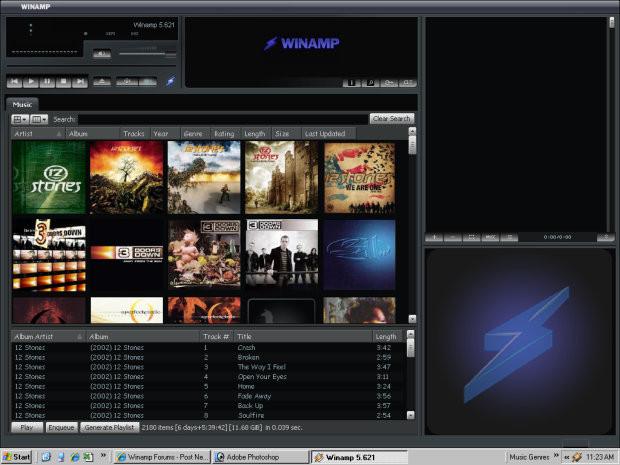Expand hidden system tray icons
This screenshot has width=620, height=465.
[x=567, y=457]
